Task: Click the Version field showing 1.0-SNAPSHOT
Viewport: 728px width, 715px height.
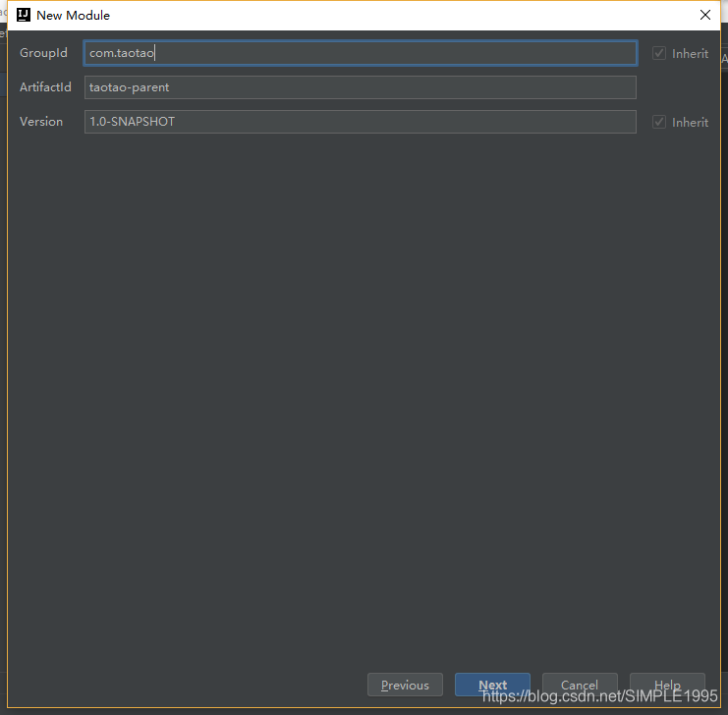Action: click(x=361, y=122)
